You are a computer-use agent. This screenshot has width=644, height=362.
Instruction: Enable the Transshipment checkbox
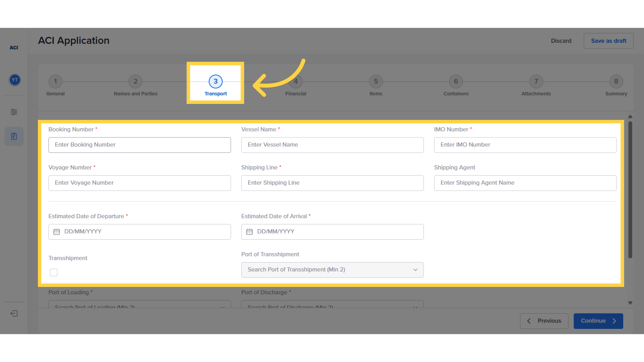coord(54,273)
